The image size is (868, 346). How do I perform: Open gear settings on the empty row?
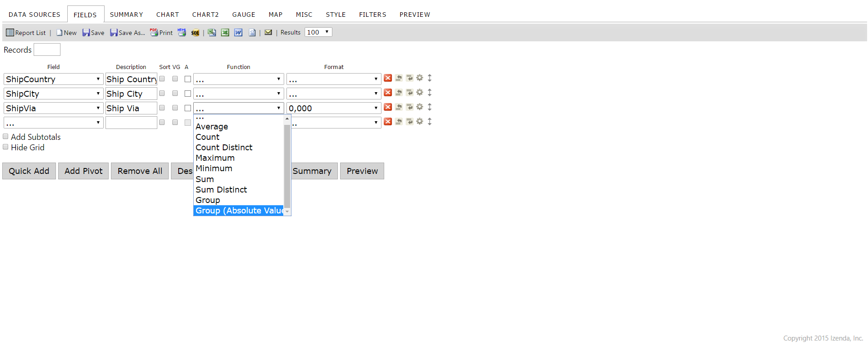[x=420, y=122]
